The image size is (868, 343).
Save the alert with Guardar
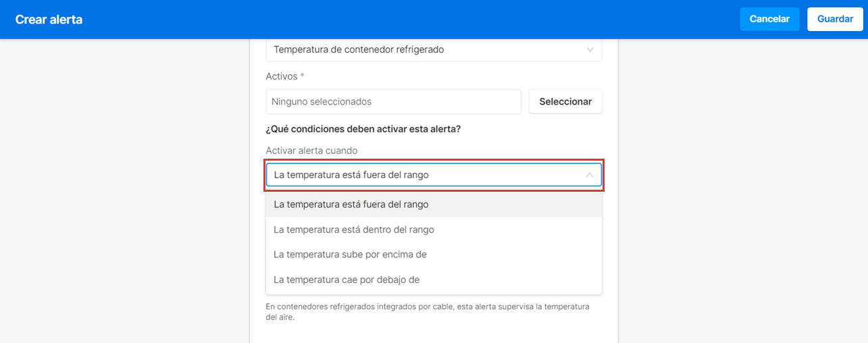pos(835,19)
